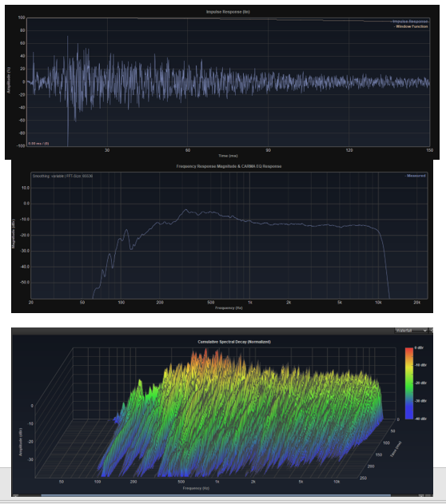Image resolution: width=446 pixels, height=504 pixels.
Task: Click the Smoothing variable FFT-Size info text
Action: (x=62, y=177)
